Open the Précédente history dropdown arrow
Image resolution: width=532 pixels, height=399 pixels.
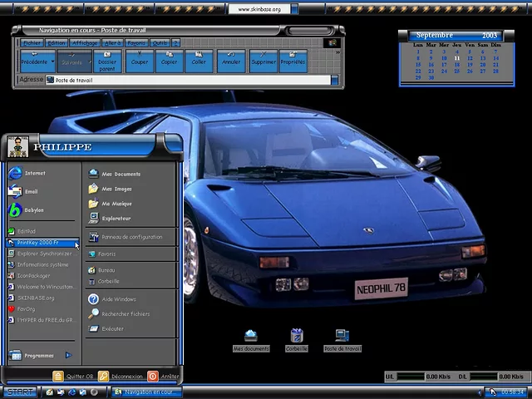(53, 61)
